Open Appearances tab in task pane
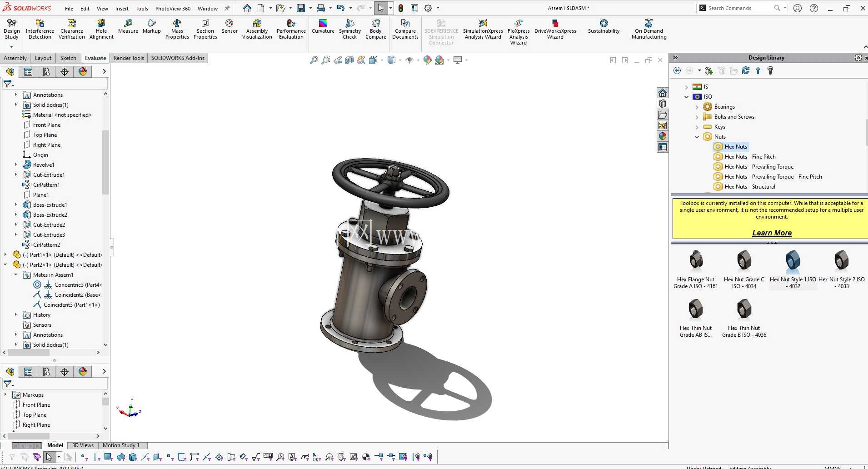The width and height of the screenshot is (868, 469). pos(663,136)
